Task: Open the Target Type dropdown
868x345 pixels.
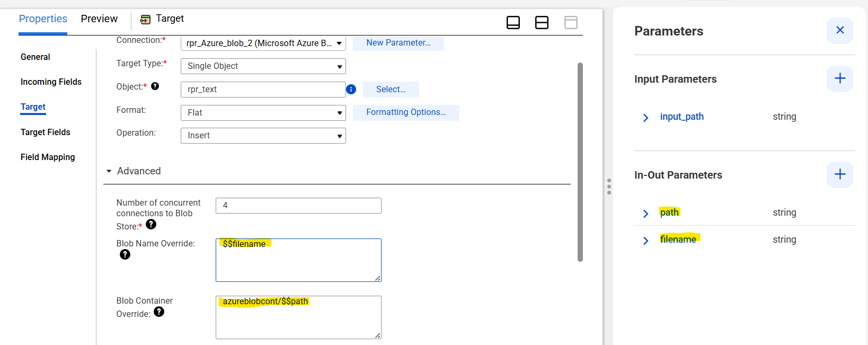Action: (x=263, y=66)
